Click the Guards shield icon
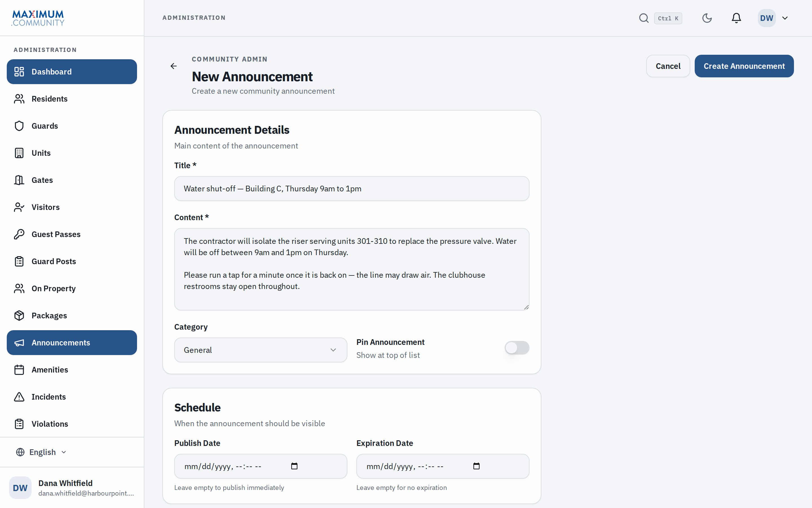Image resolution: width=812 pixels, height=508 pixels. click(x=19, y=126)
